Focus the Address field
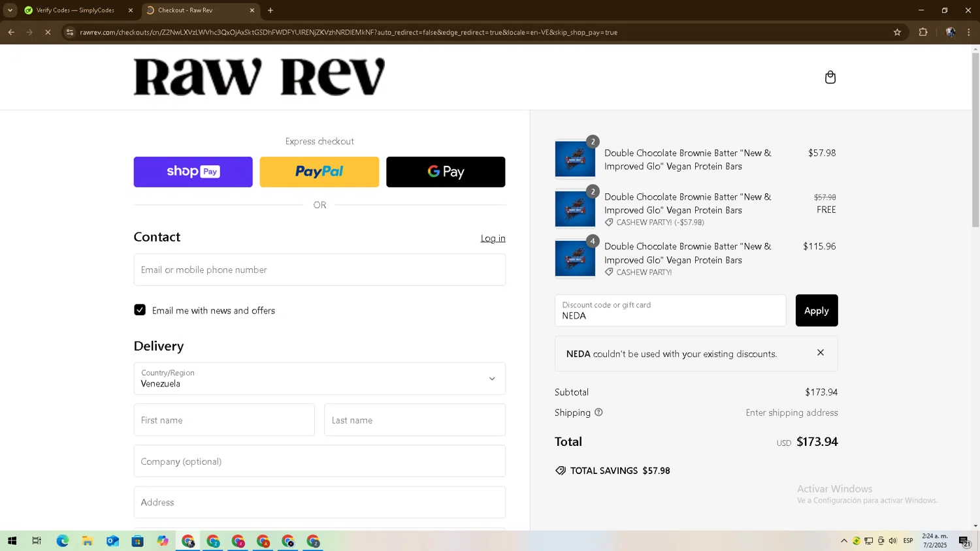The height and width of the screenshot is (551, 980). tap(319, 502)
